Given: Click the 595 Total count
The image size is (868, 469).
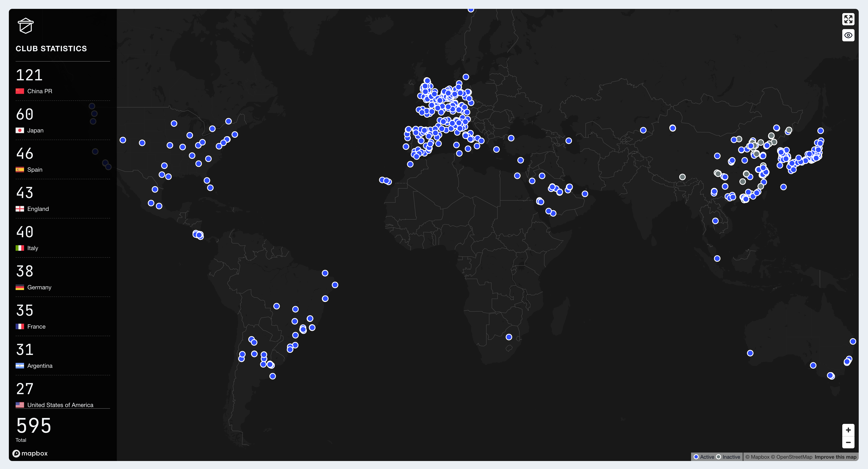Looking at the screenshot, I should 34,426.
